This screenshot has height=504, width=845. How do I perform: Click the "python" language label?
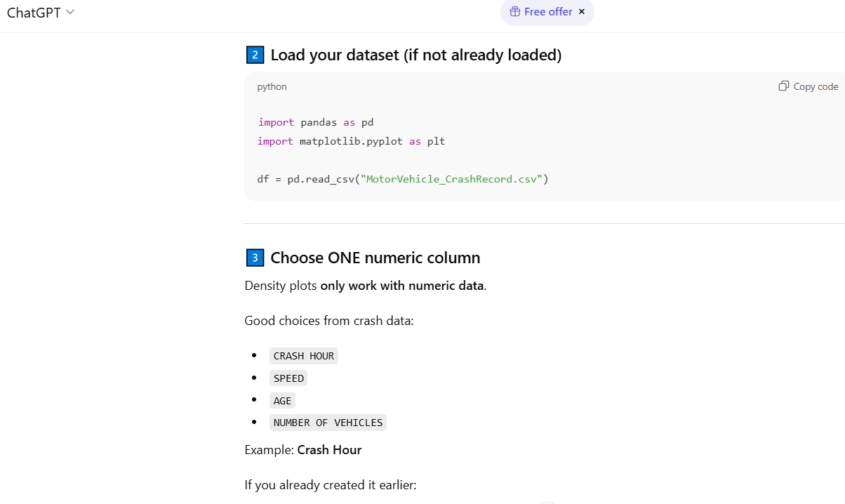click(272, 87)
